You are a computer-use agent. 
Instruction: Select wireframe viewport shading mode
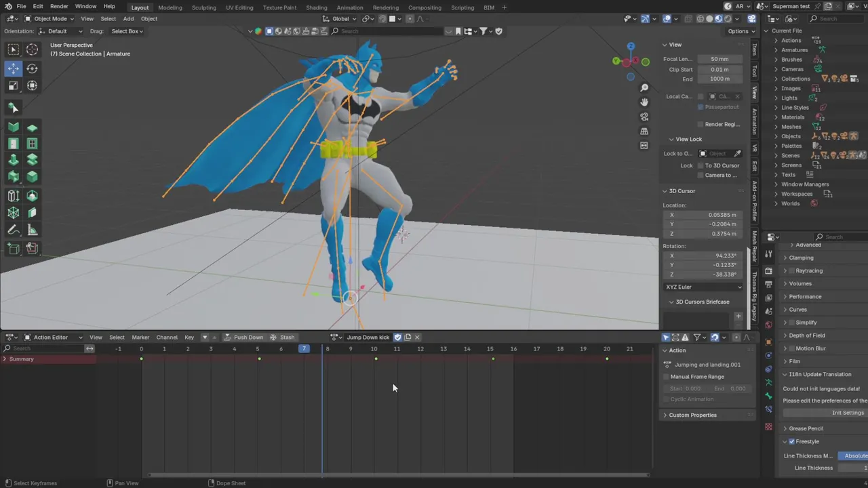pos(700,19)
